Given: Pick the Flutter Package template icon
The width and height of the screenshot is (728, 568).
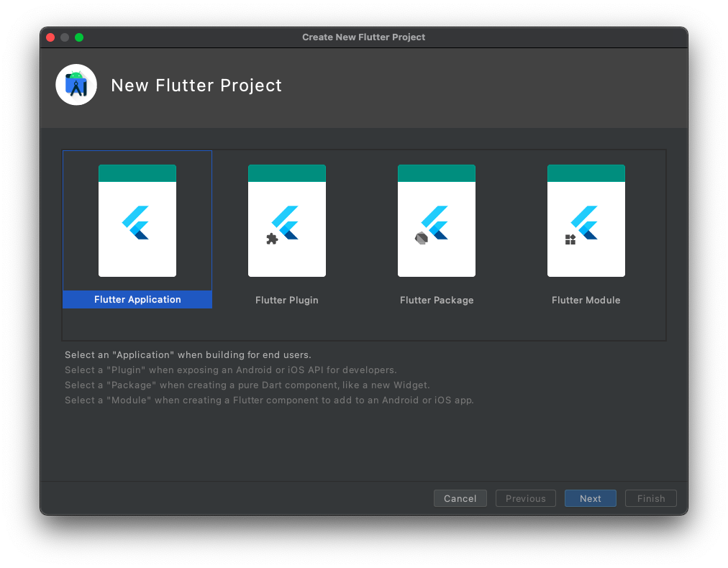Looking at the screenshot, I should tap(437, 221).
